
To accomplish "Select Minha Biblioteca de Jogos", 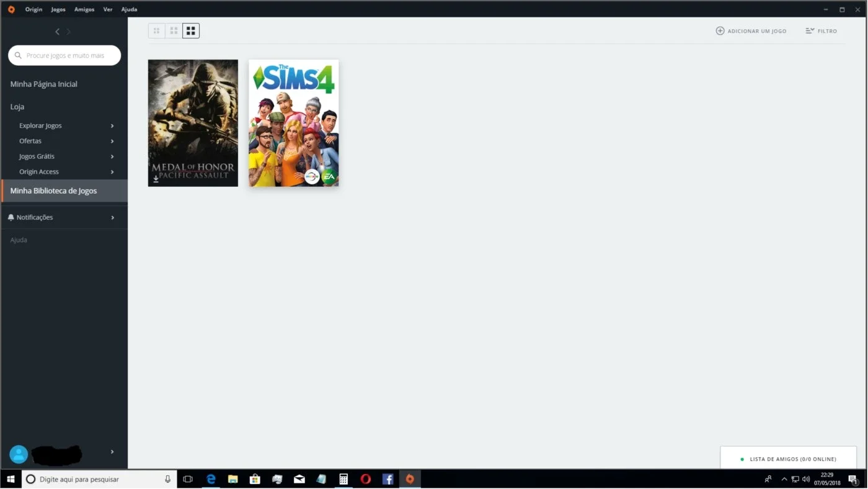I will 64,191.
